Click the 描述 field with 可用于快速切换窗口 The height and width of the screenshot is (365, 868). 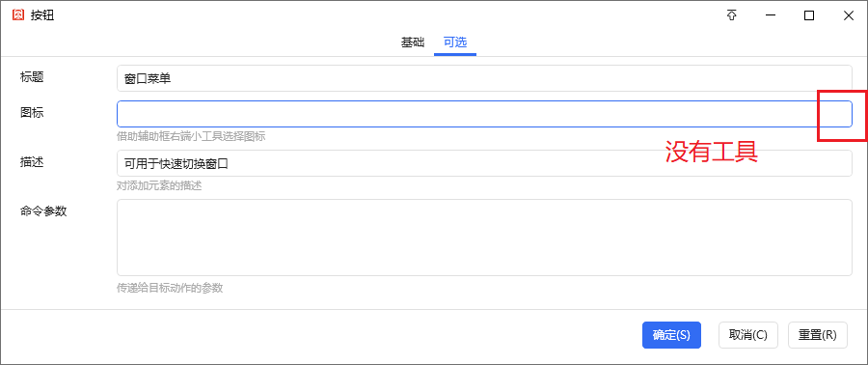[x=484, y=163]
